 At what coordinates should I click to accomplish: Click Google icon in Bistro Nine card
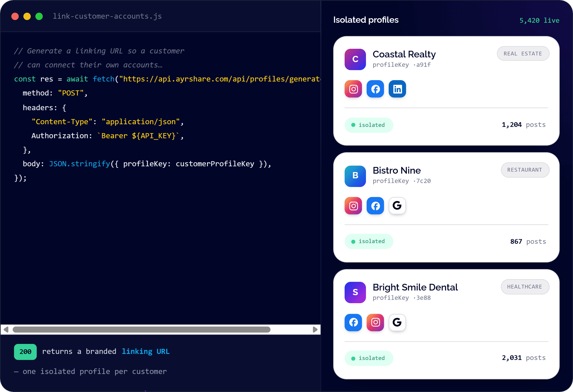pos(397,206)
